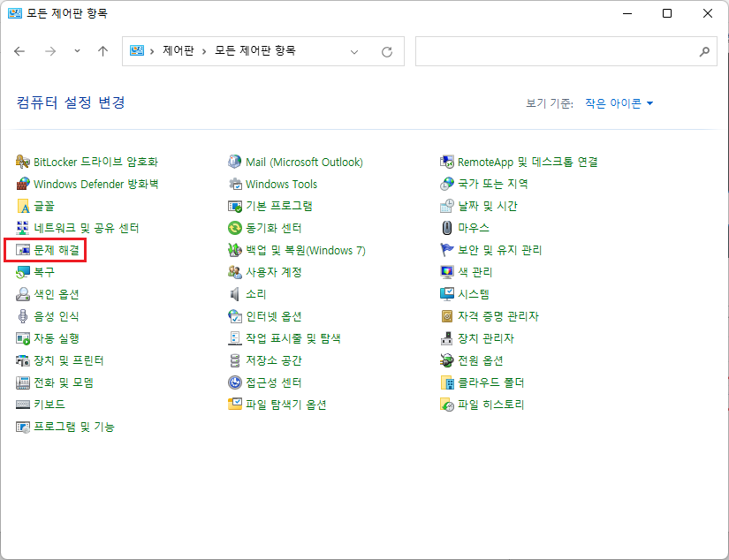Click the 글꼴 fonts folder icon
The image size is (729, 560).
pos(24,207)
